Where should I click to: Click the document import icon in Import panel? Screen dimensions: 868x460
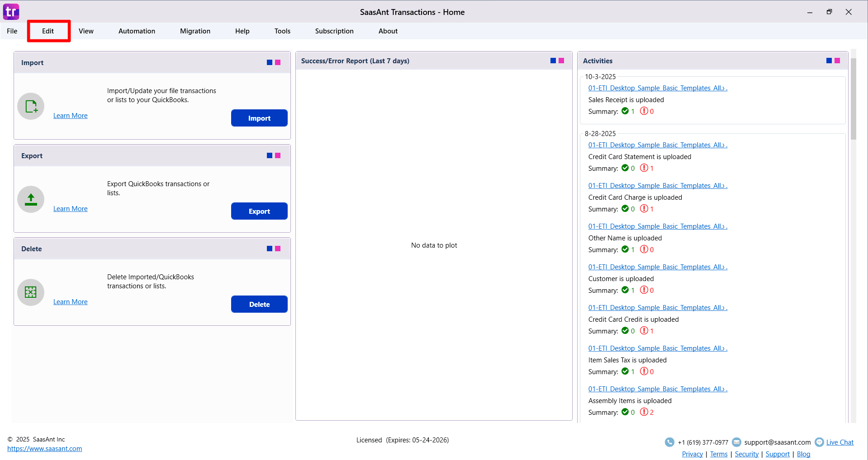[30, 106]
